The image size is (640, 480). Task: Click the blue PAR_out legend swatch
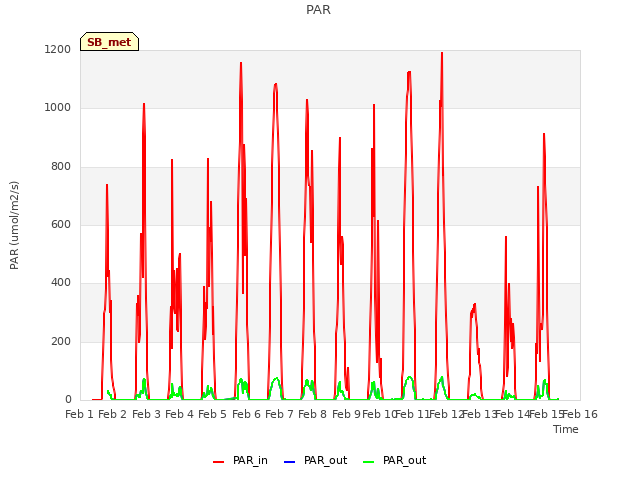(x=289, y=462)
